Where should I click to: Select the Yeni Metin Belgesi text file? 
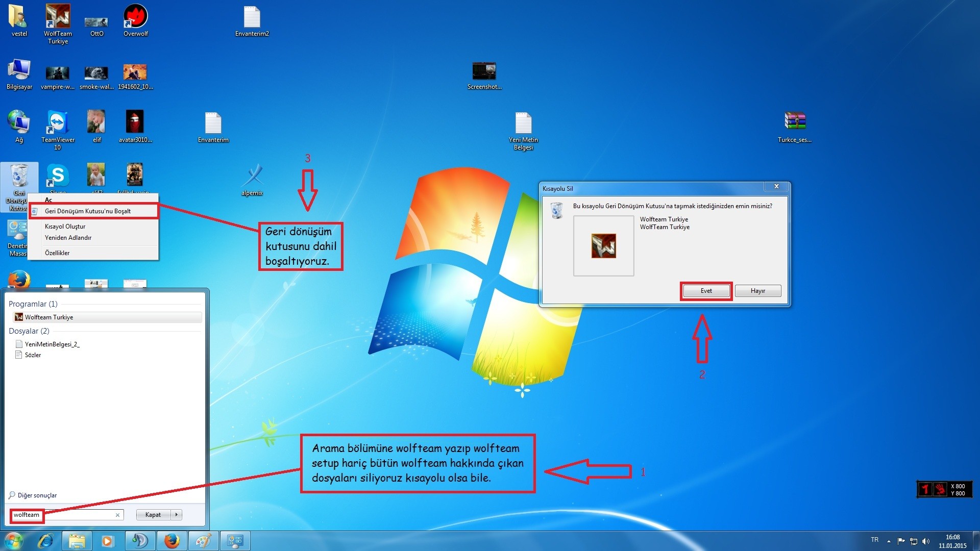tap(523, 132)
